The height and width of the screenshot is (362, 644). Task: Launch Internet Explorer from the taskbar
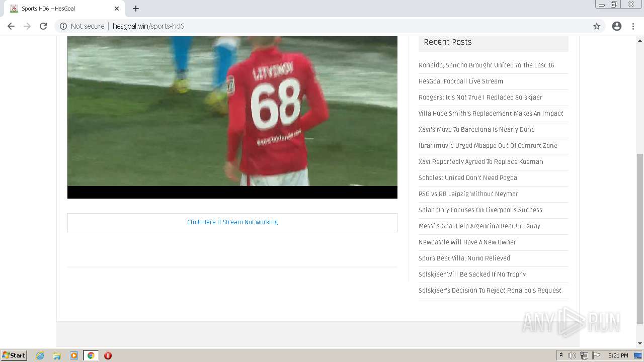[x=40, y=355]
